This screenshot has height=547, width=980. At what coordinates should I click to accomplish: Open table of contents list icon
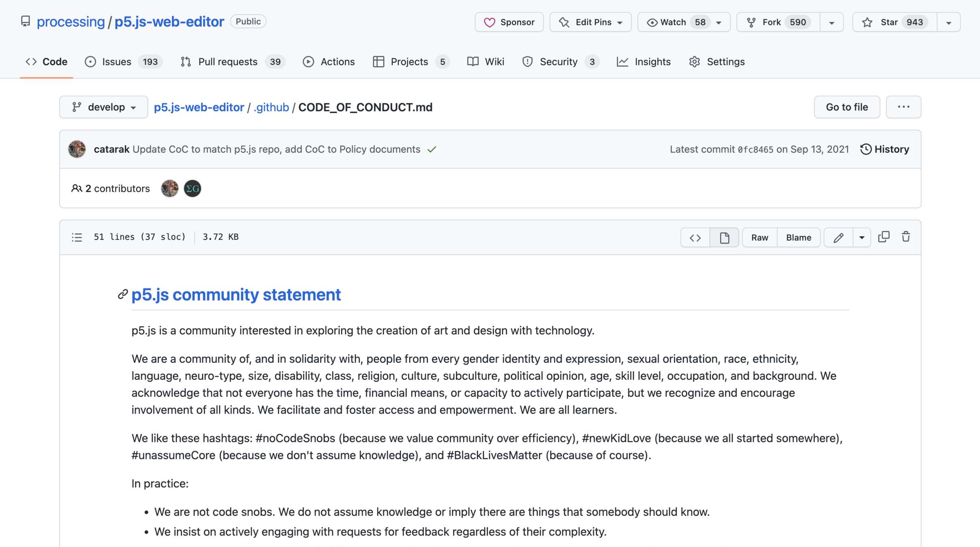click(x=77, y=237)
